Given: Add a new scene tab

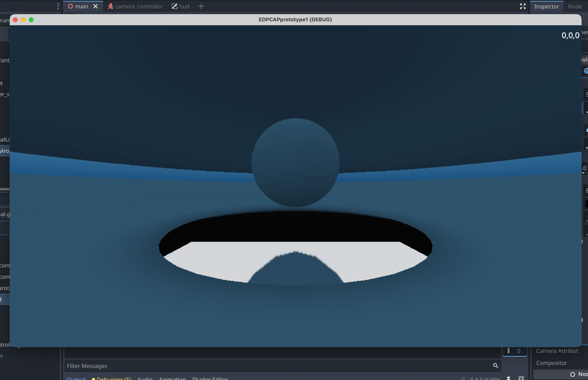Looking at the screenshot, I should [x=201, y=6].
